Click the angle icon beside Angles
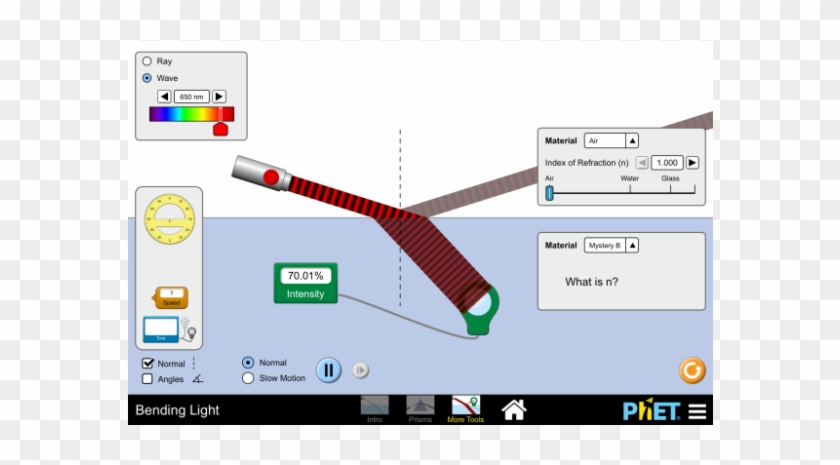Image resolution: width=840 pixels, height=465 pixels. (198, 379)
